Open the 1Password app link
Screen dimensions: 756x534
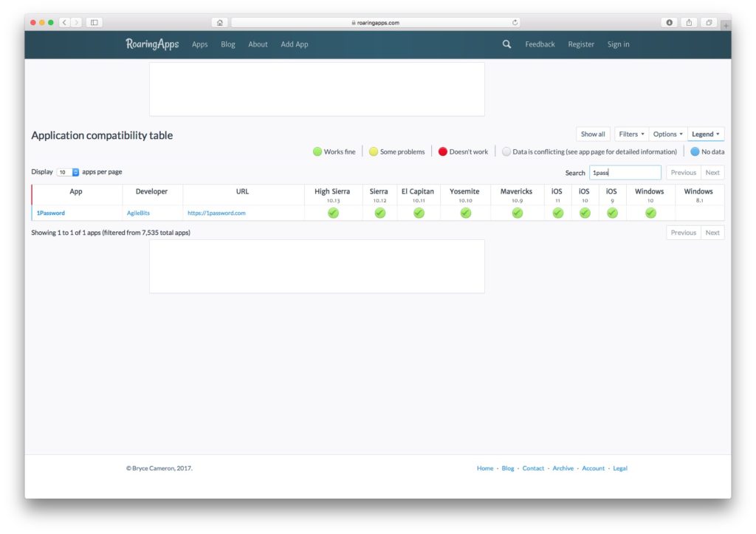coord(51,213)
